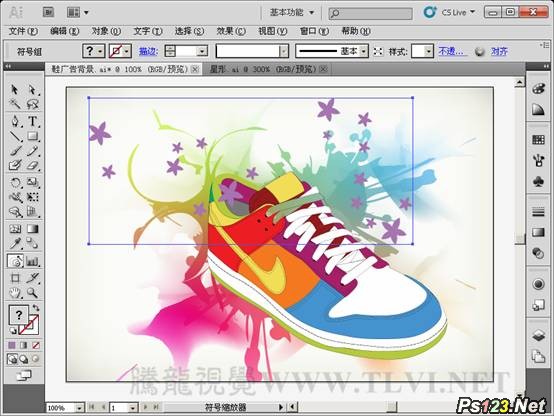Viewport: 554px width, 416px height.
Task: Change the screen mode button
Action: click(24, 375)
